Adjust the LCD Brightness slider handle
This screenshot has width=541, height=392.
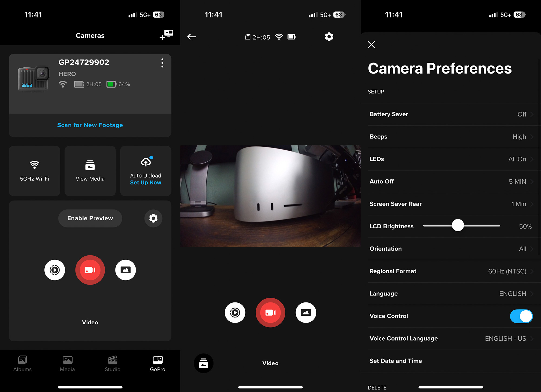pyautogui.click(x=458, y=225)
